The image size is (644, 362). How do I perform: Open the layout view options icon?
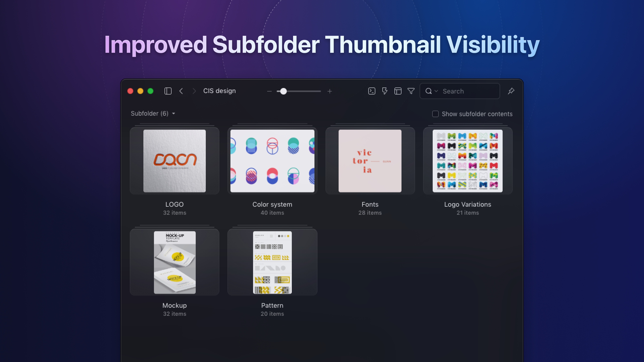[x=397, y=91]
